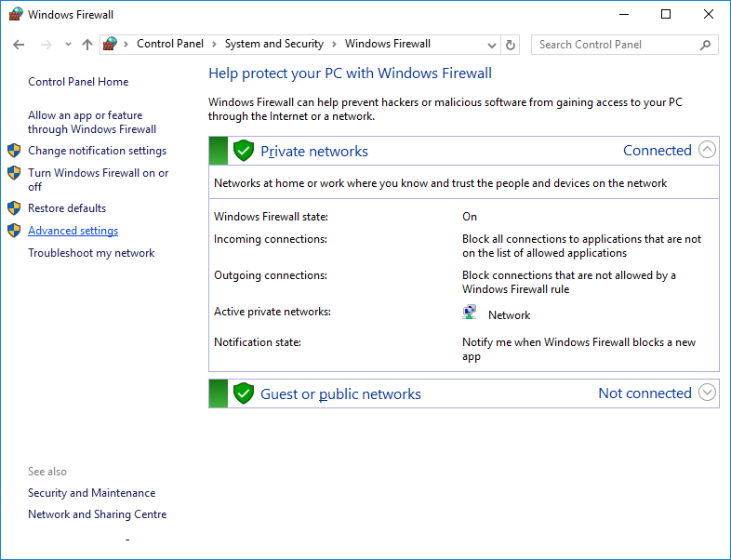Viewport: 731px width, 560px height.
Task: Open Change notification settings
Action: [x=97, y=151]
